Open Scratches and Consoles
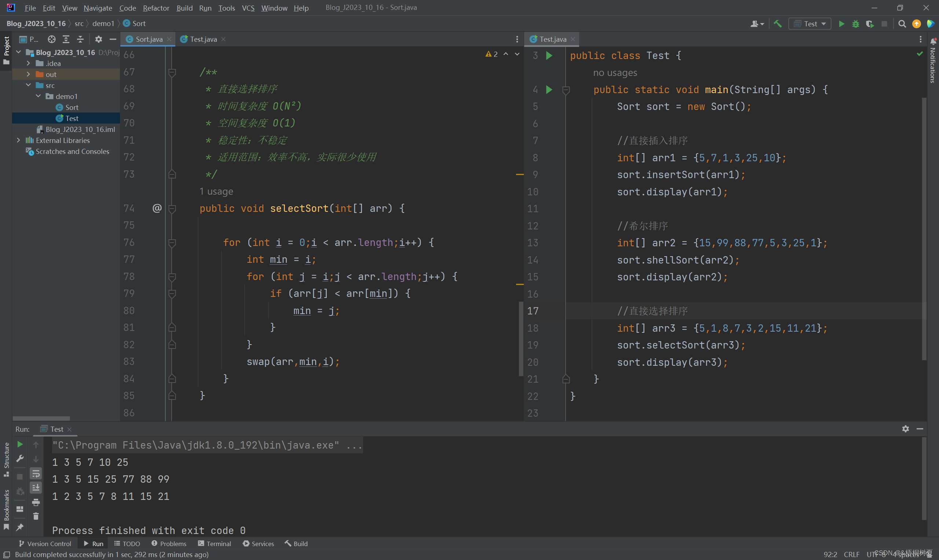 tap(67, 151)
